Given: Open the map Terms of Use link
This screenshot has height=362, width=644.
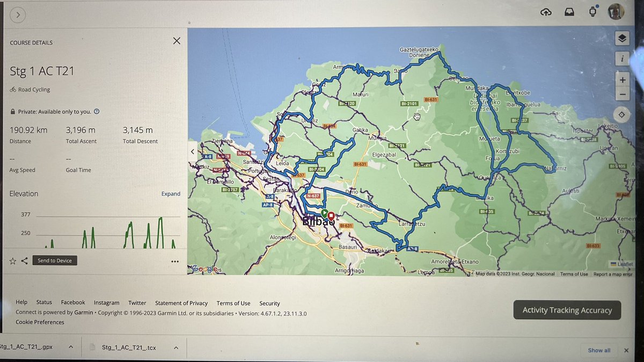Looking at the screenshot, I should pyautogui.click(x=574, y=274).
